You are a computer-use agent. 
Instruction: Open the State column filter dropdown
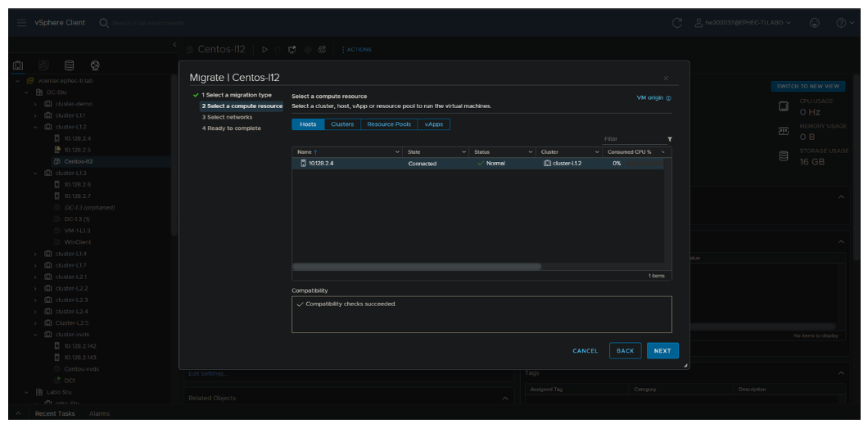pos(464,152)
